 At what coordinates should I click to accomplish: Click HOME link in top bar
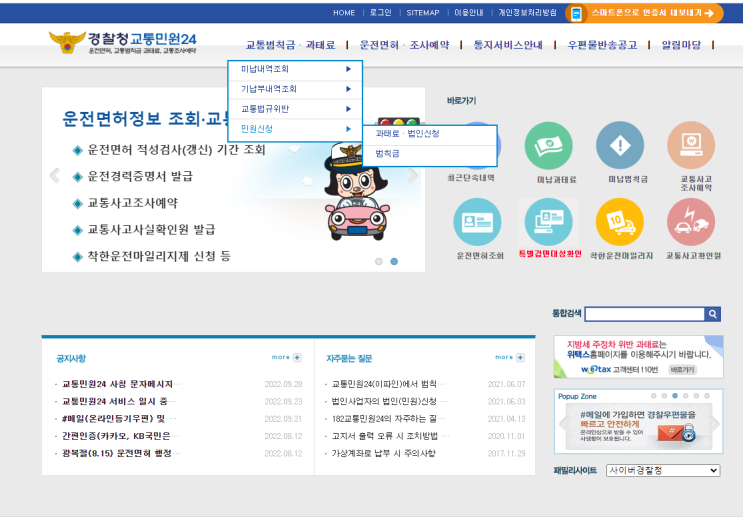point(344,13)
